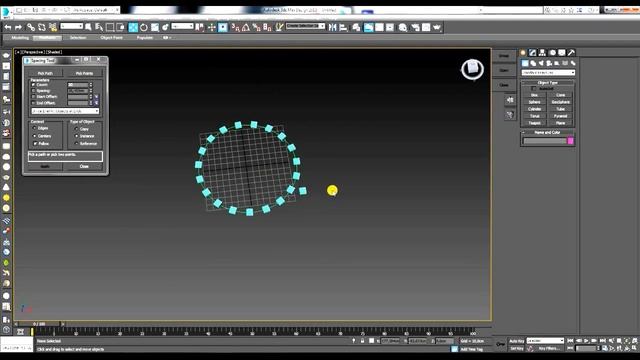Screen dimensions: 640x360
Task: Collapse the Object Type rollout
Action: coord(547,82)
